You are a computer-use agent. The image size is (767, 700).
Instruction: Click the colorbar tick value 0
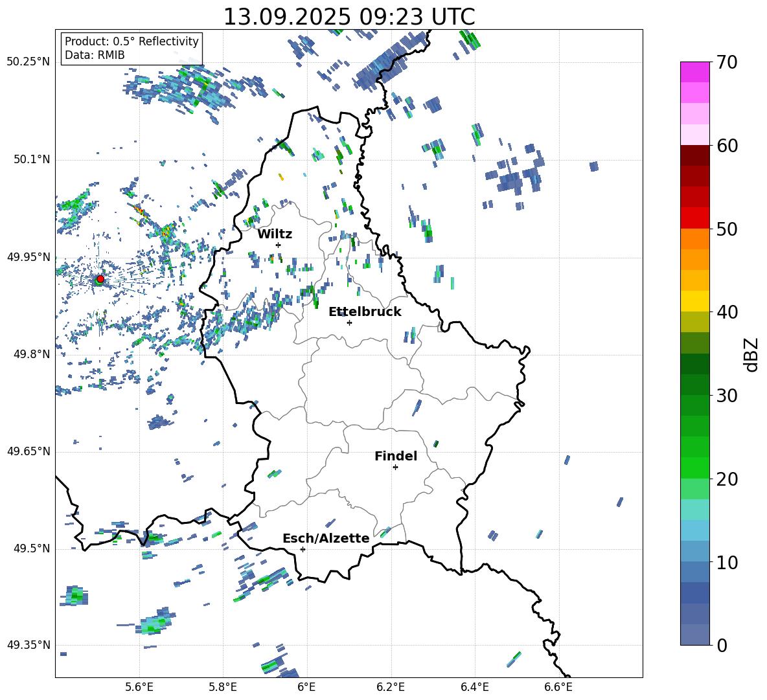click(x=722, y=645)
